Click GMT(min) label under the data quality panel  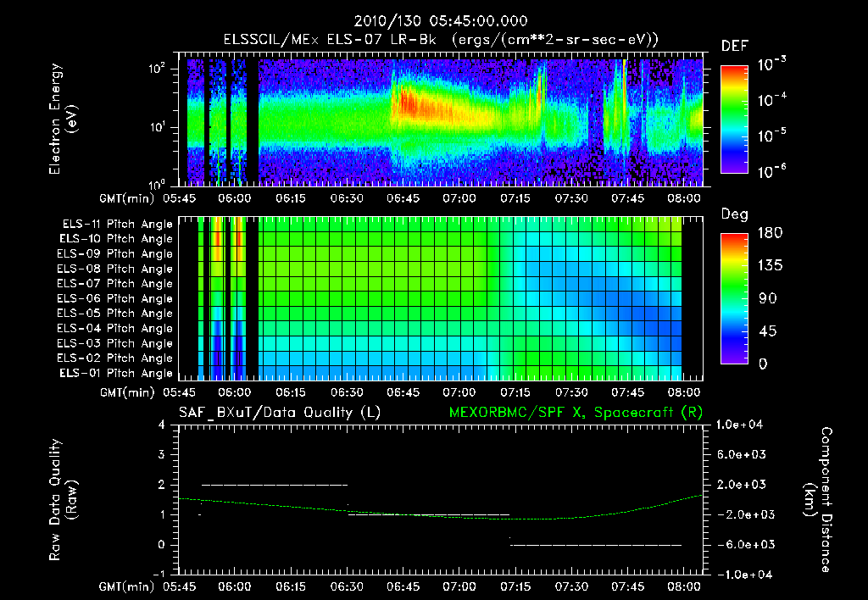pos(127,587)
